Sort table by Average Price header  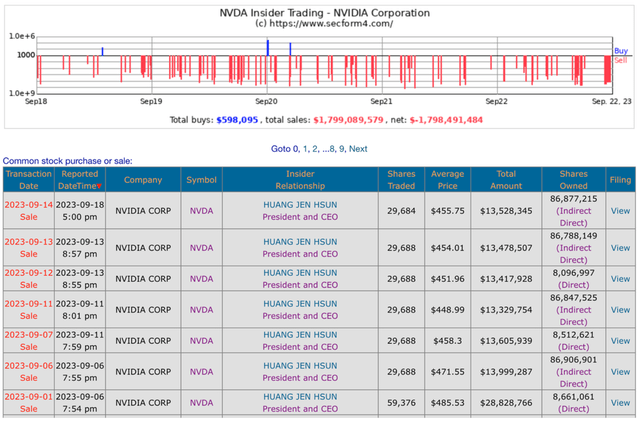click(x=447, y=180)
